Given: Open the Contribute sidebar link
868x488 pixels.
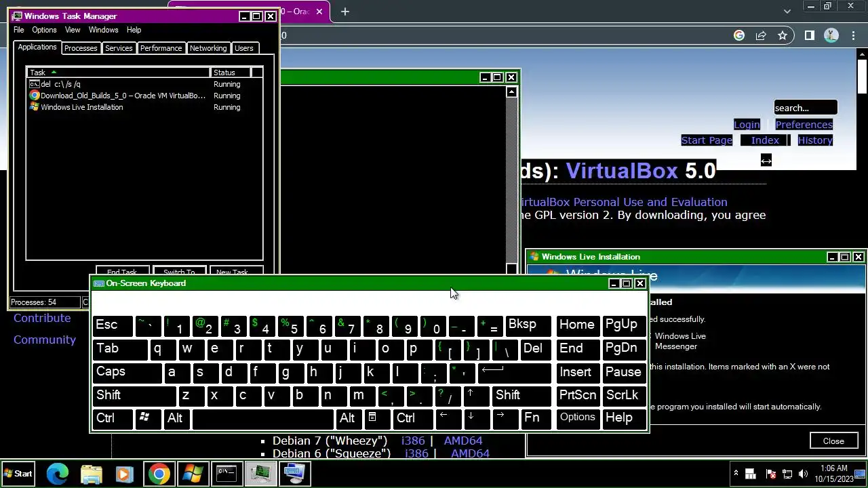Looking at the screenshot, I should (42, 318).
